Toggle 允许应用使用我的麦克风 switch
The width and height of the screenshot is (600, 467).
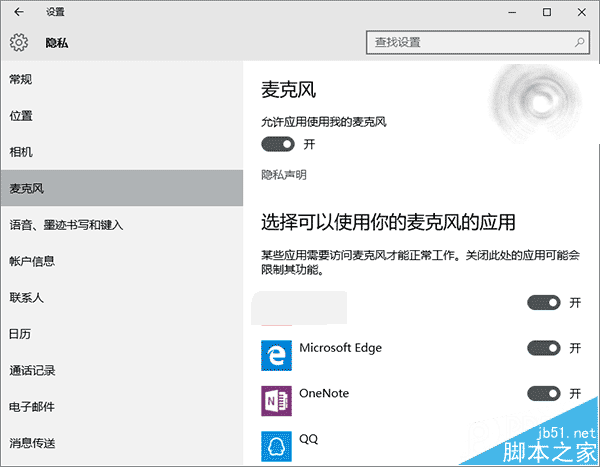pyautogui.click(x=278, y=144)
